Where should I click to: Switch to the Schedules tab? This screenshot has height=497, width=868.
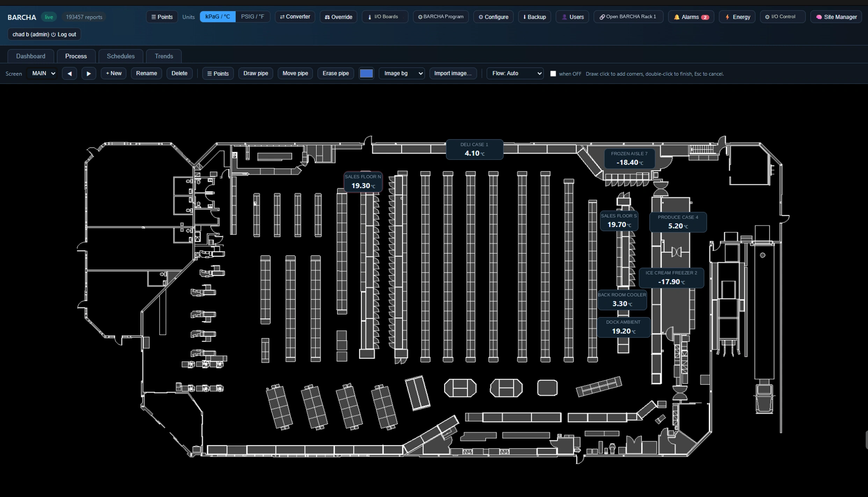[x=121, y=56]
